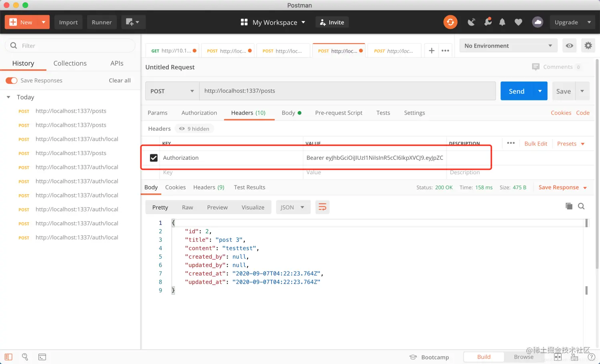
Task: Click the request URL field
Action: (x=347, y=91)
